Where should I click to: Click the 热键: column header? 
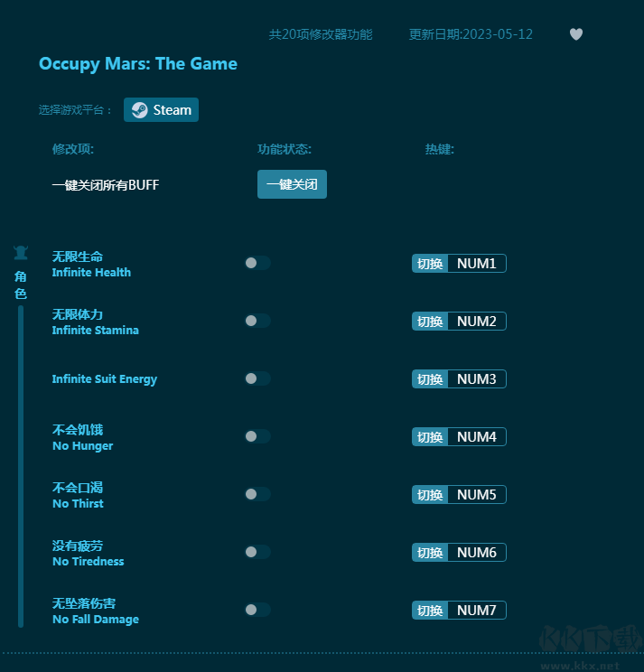pyautogui.click(x=440, y=149)
